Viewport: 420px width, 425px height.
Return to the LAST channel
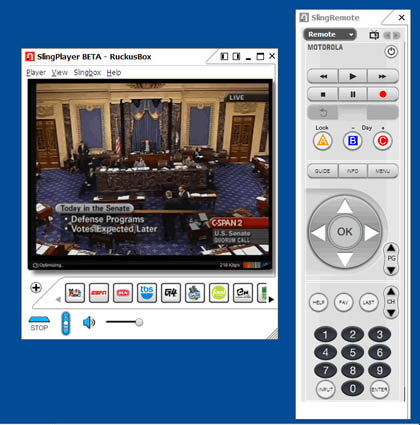[x=368, y=302]
